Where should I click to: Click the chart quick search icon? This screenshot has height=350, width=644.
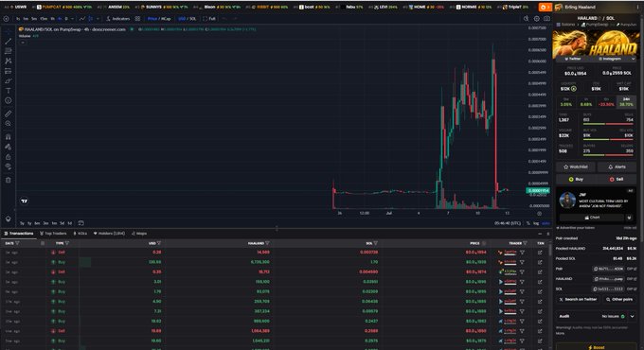(527, 19)
